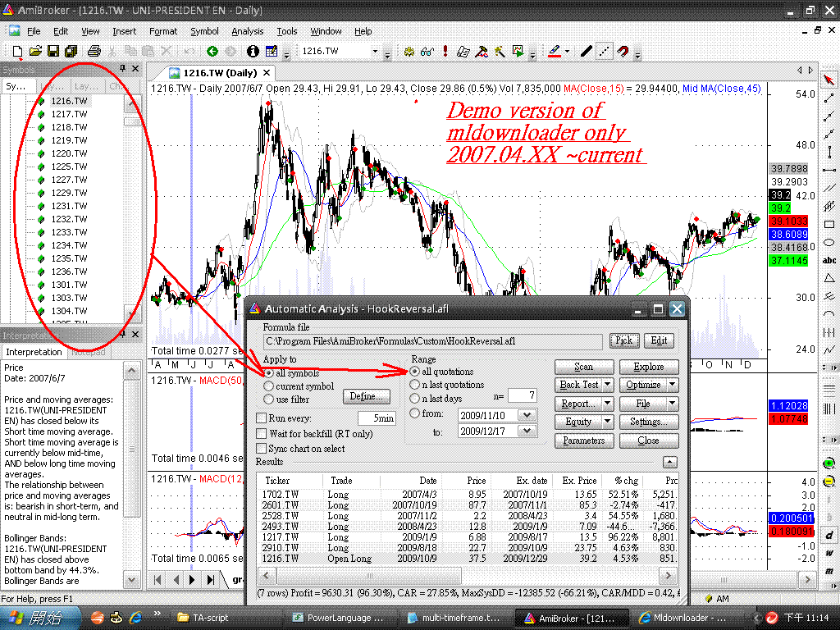Select 'n last days' range option
The width and height of the screenshot is (840, 630).
pyautogui.click(x=414, y=399)
